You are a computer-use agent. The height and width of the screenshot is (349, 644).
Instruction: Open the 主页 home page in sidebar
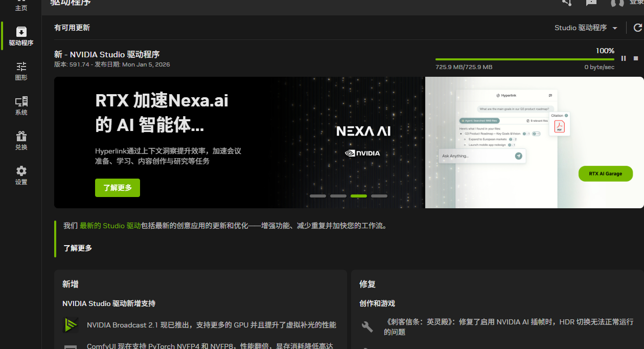(x=21, y=6)
